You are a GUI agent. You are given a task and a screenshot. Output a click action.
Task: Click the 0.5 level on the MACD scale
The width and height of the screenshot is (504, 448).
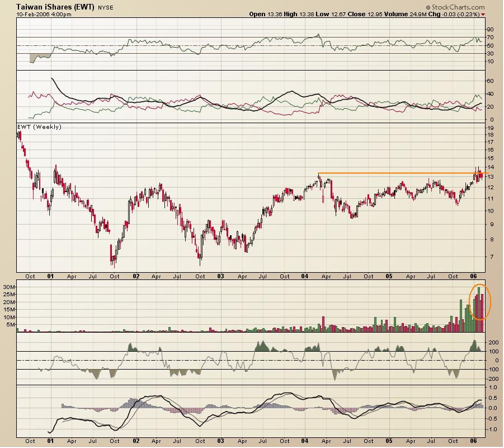[x=493, y=398]
